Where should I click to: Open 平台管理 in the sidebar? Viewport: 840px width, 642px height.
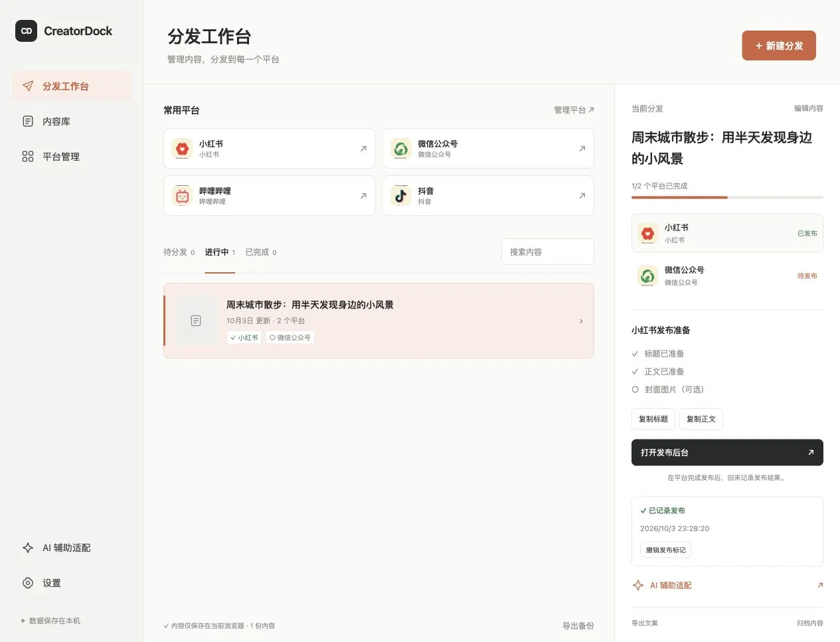[72, 157]
